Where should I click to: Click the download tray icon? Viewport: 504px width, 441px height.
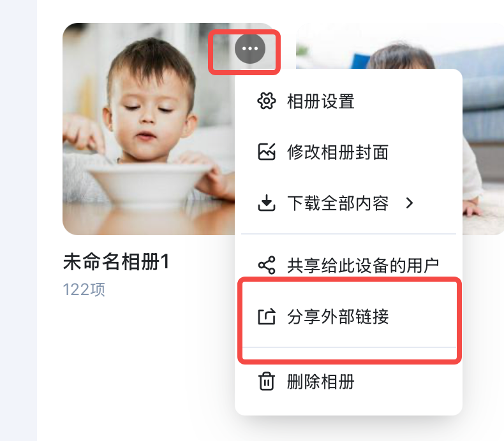(x=267, y=203)
